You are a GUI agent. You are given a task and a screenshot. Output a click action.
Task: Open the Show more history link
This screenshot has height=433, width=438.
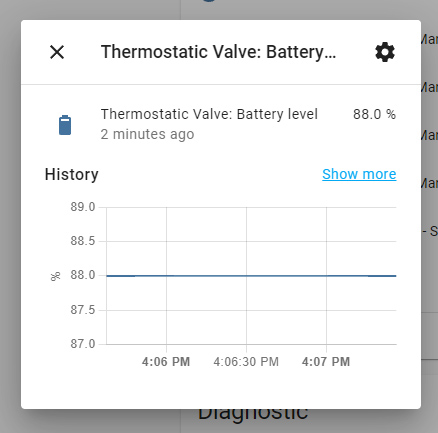coord(359,174)
